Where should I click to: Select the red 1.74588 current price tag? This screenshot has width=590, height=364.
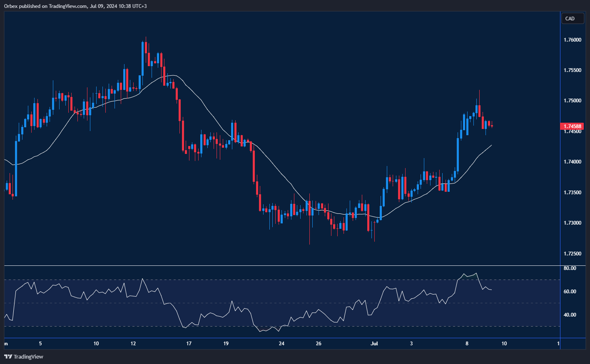572,126
